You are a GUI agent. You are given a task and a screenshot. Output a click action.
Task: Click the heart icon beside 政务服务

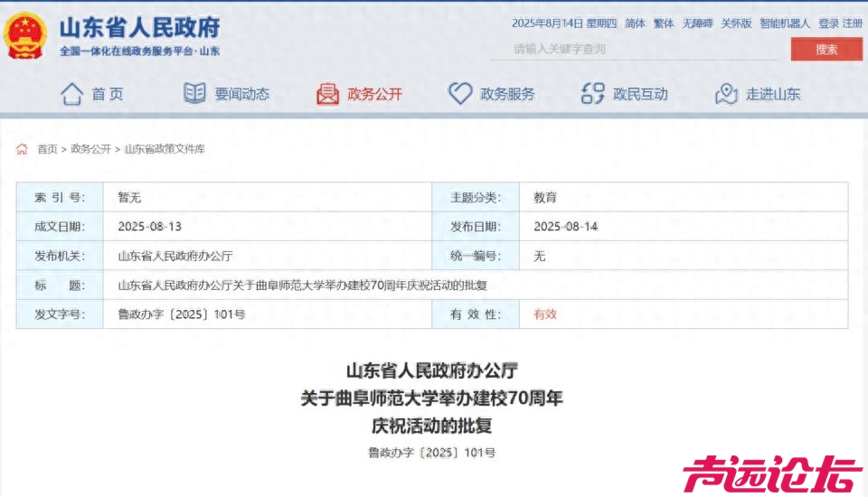point(460,94)
